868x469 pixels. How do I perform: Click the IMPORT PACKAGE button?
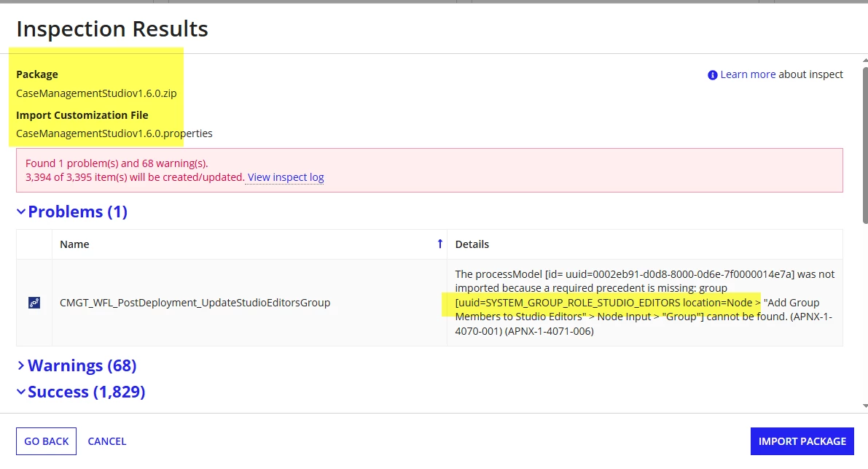pyautogui.click(x=802, y=441)
